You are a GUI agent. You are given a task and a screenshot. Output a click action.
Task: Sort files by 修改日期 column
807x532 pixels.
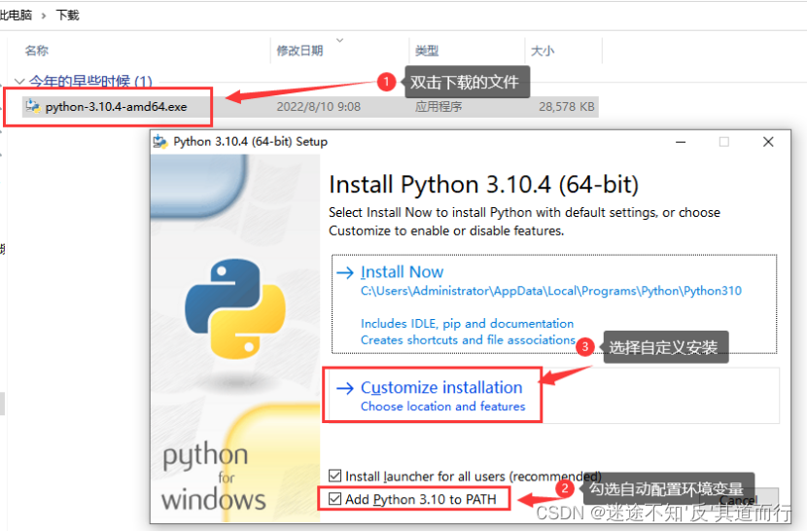point(299,51)
